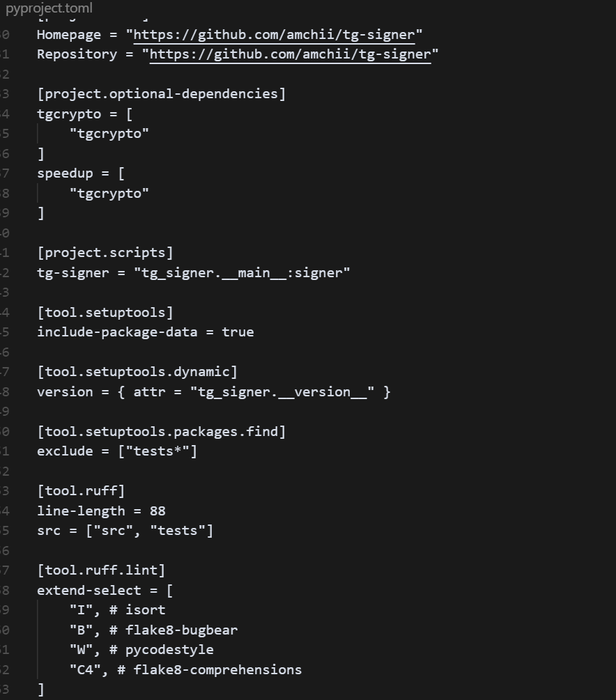Click the [tool.setuptools.dynamic] section header

(137, 372)
